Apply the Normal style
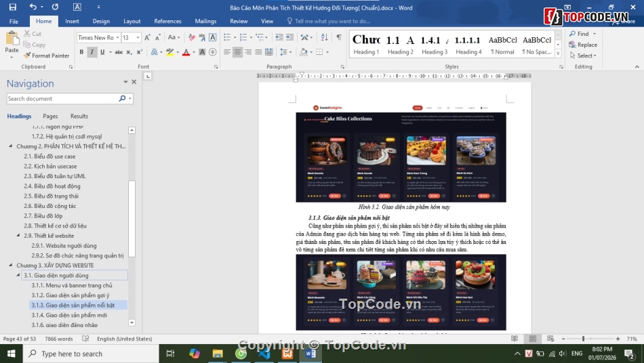The height and width of the screenshot is (363, 644). coord(502,44)
